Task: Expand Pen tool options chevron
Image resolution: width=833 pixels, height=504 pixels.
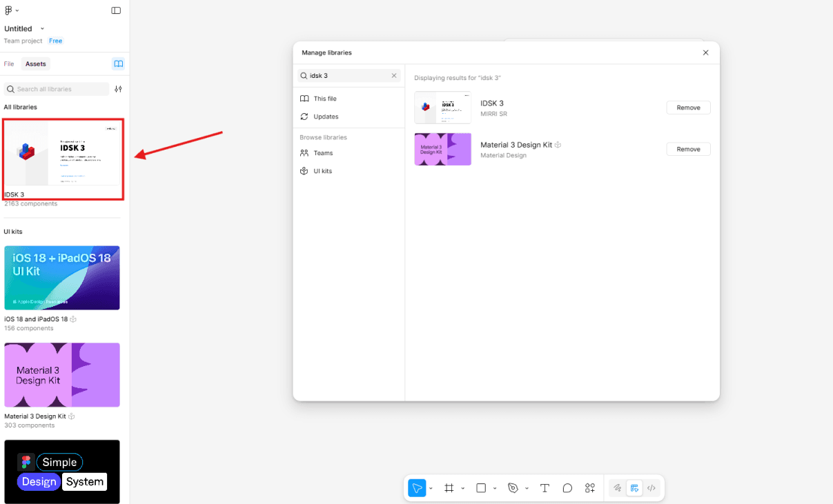Action: 527,488
